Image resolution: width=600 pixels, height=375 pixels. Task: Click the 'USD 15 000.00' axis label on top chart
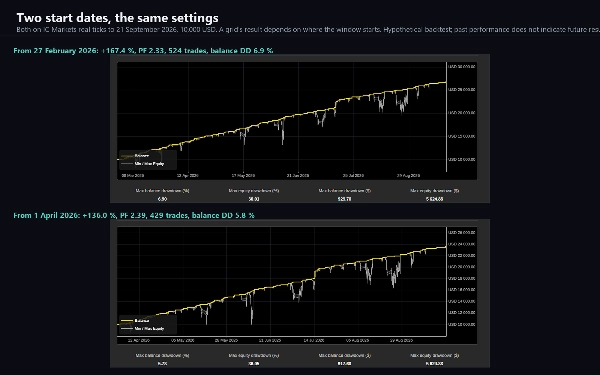point(461,136)
